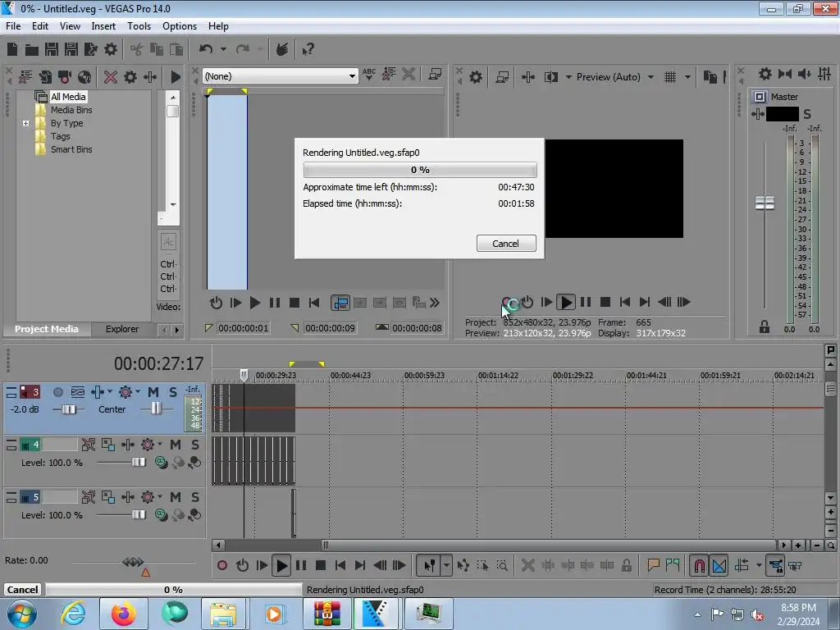Open the Undo history dropdown arrow
Image resolution: width=840 pixels, height=630 pixels.
[223, 49]
